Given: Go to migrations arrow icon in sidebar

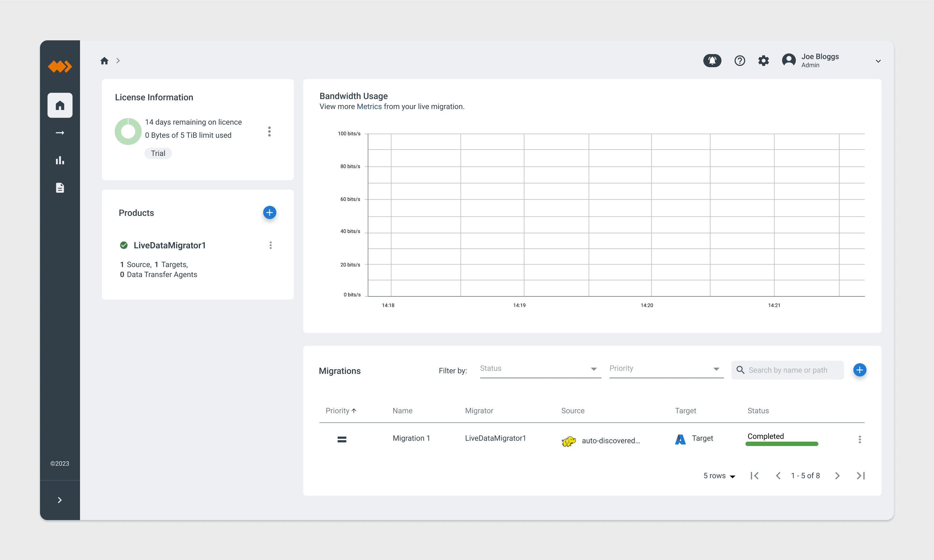Looking at the screenshot, I should point(60,133).
